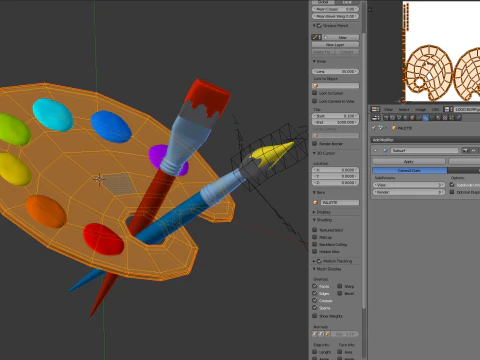480x360 pixels.
Task: Open the World properties tab icon
Action: [406, 118]
